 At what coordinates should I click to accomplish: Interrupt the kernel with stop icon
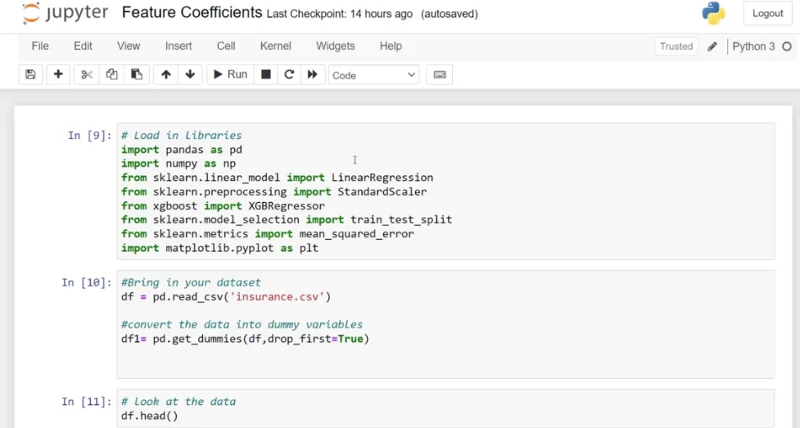(266, 74)
